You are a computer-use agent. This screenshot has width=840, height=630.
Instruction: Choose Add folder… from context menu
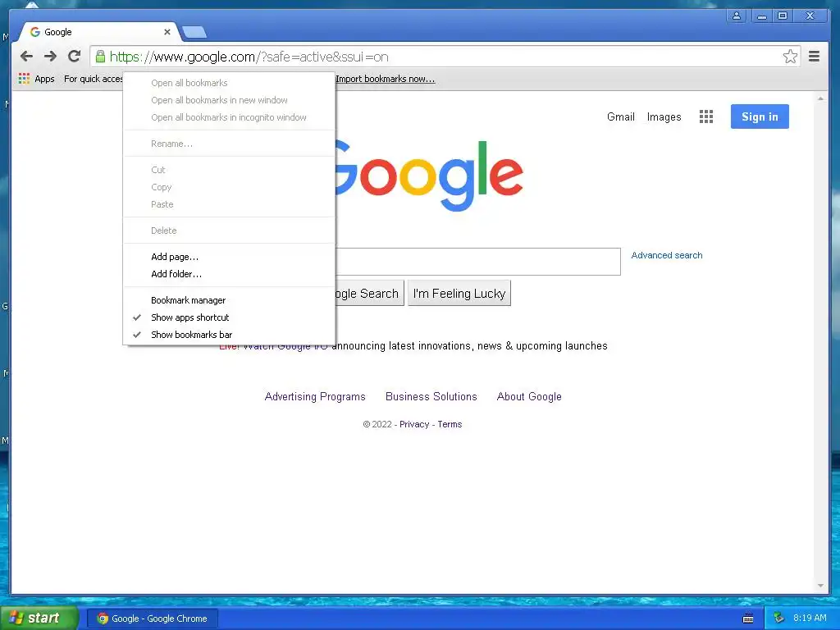click(x=230, y=274)
